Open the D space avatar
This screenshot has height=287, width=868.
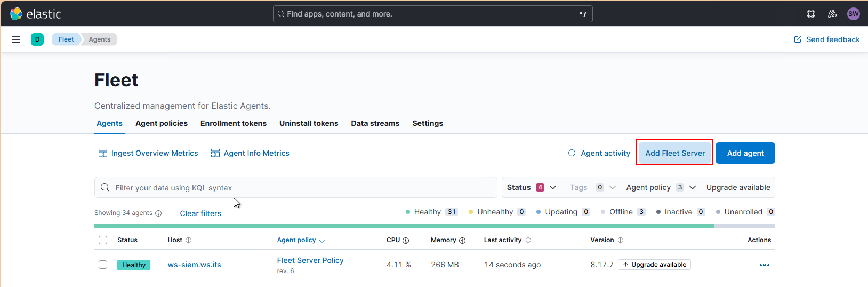point(37,39)
